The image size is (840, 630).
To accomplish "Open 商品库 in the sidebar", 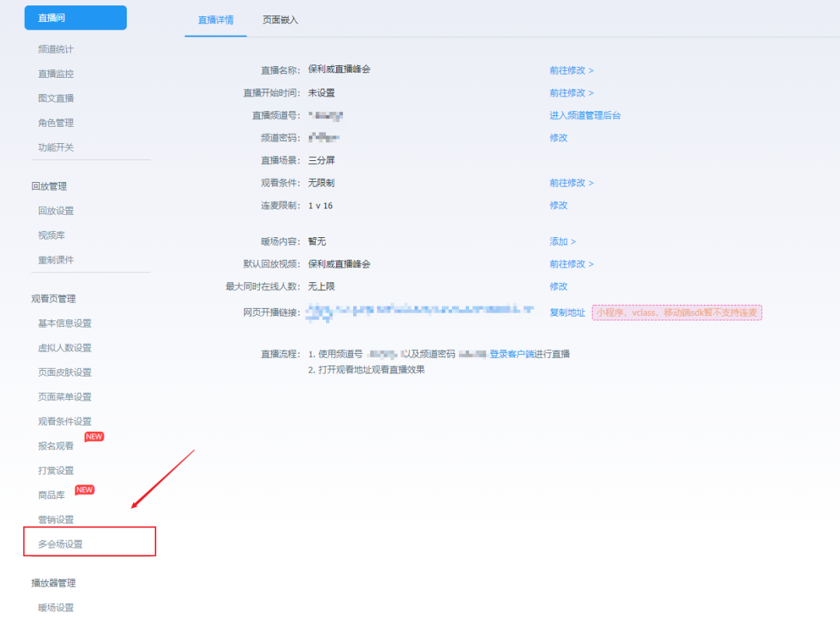I will pos(51,495).
